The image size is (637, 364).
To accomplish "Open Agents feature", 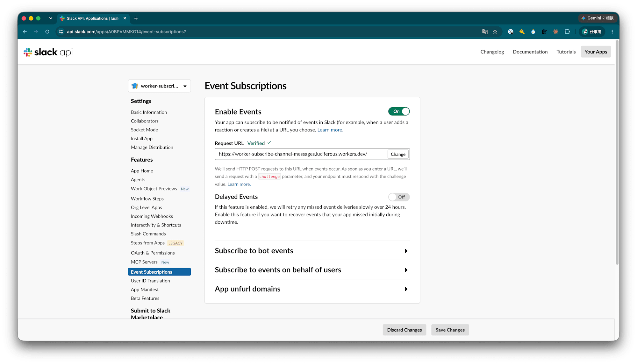I will pyautogui.click(x=138, y=180).
